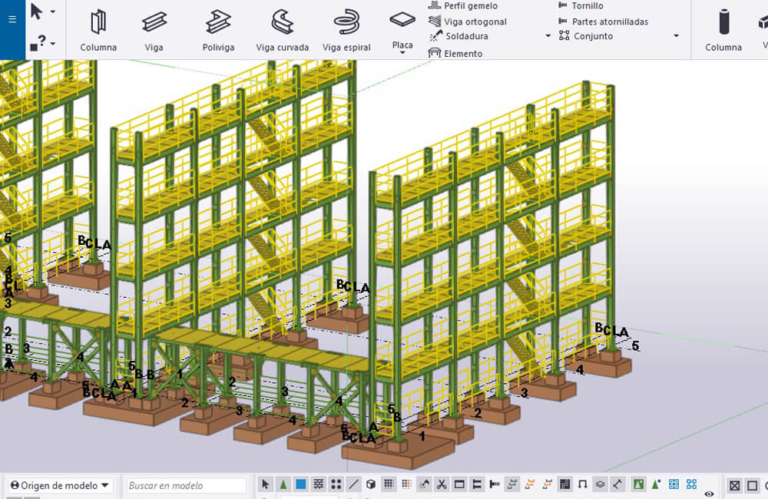Select the Tornillo bolt command
Screen dimensions: 768x499
click(581, 6)
